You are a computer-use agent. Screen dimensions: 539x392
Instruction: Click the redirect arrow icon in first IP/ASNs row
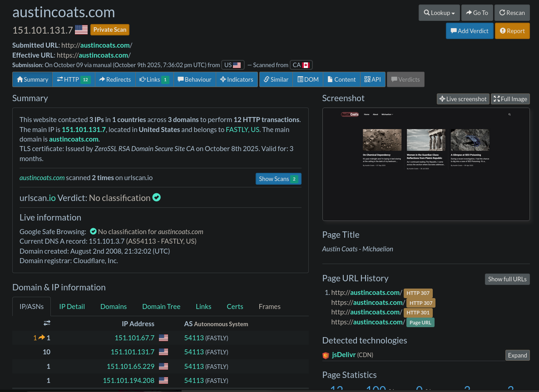tap(41, 338)
